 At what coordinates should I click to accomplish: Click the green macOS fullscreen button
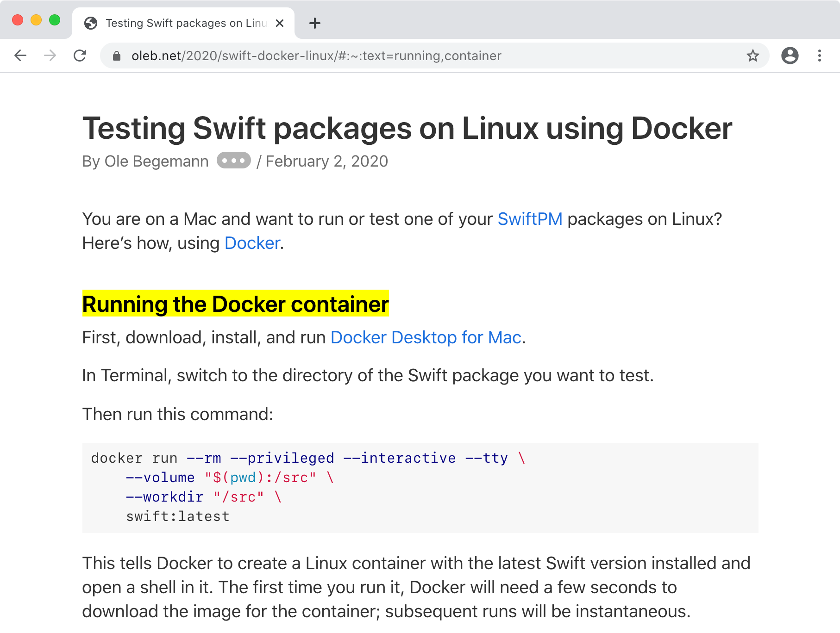(x=55, y=20)
